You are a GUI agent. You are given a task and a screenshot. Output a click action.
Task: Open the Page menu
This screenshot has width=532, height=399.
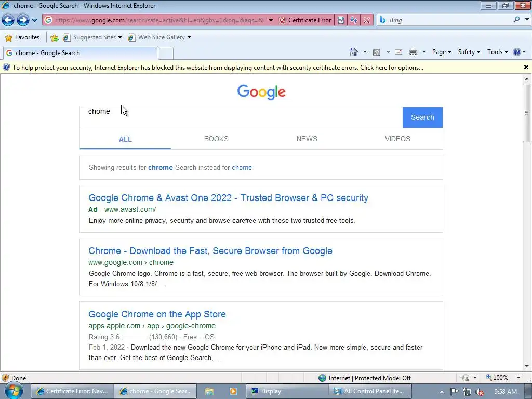442,52
